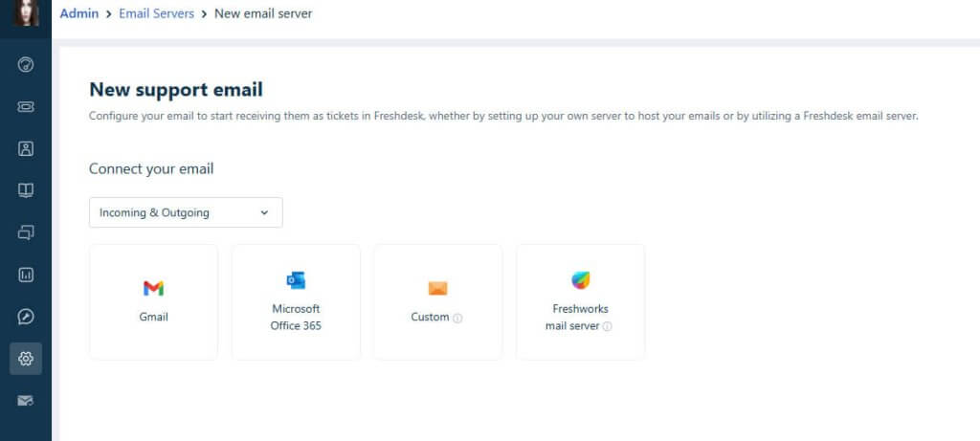The image size is (980, 441).
Task: Select the Custom card label
Action: 430,317
